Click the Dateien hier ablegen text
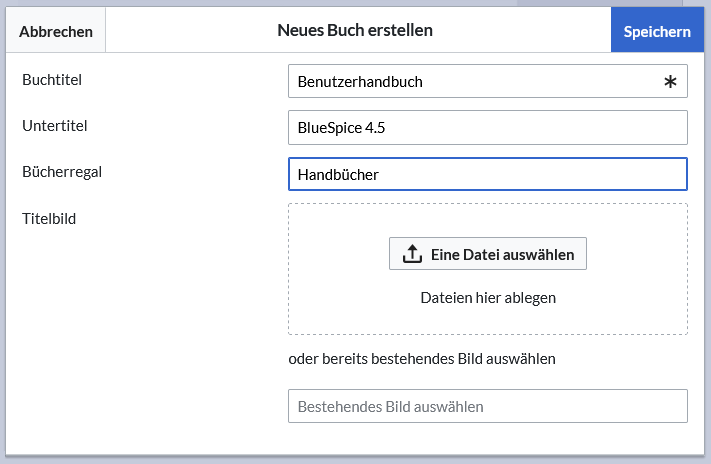The image size is (711, 464). coord(488,298)
